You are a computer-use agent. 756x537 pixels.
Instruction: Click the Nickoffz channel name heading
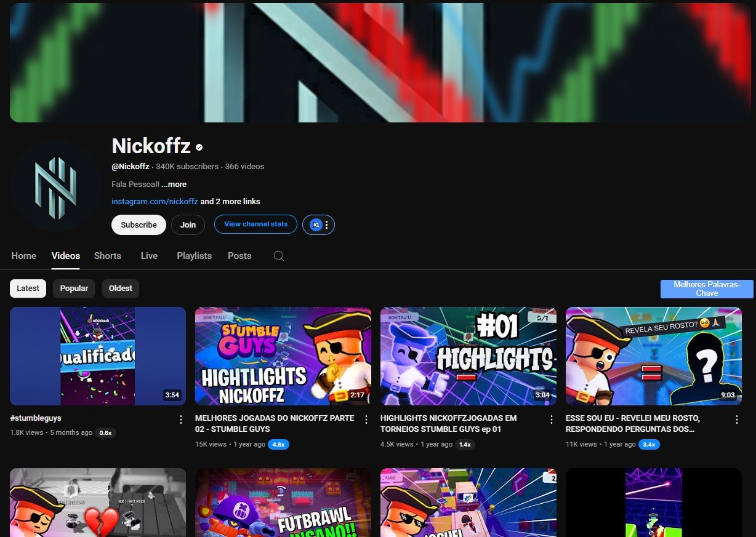tap(151, 146)
